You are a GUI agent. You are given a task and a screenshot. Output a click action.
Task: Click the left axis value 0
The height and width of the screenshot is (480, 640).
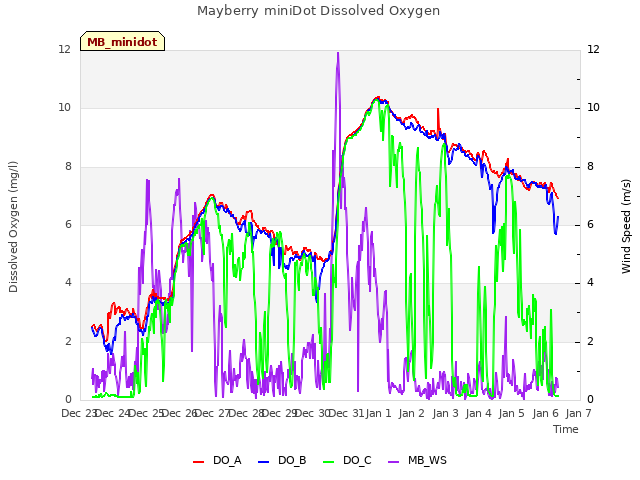tap(68, 399)
